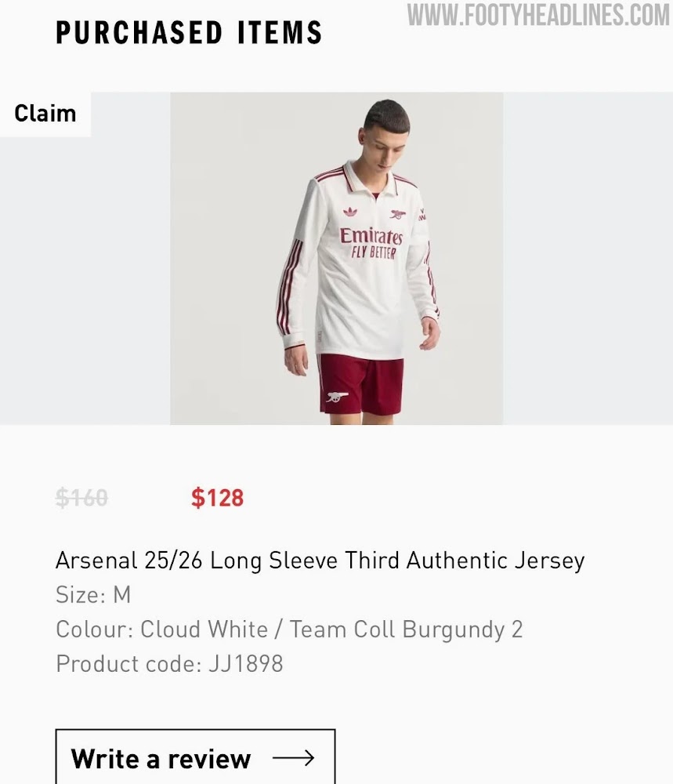
Task: Open the Arsenal jersey product photo
Action: tap(337, 259)
